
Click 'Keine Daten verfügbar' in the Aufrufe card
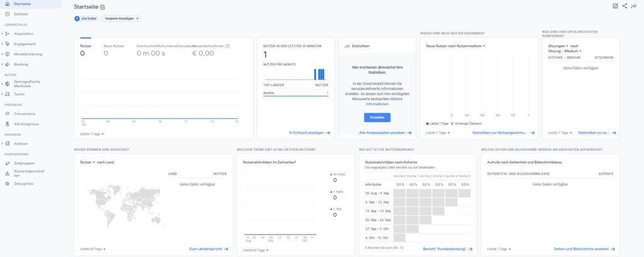click(x=550, y=184)
